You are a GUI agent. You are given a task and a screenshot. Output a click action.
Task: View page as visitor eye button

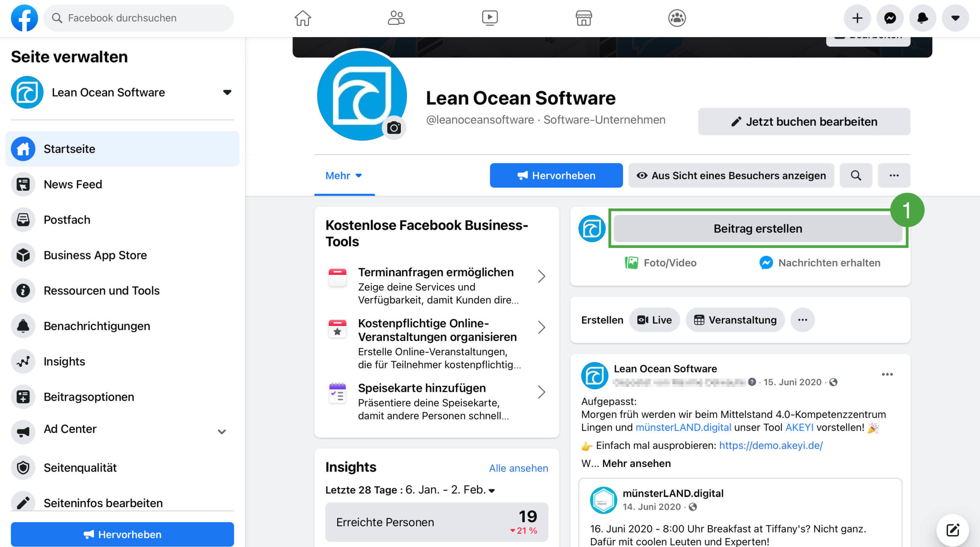[x=731, y=175]
